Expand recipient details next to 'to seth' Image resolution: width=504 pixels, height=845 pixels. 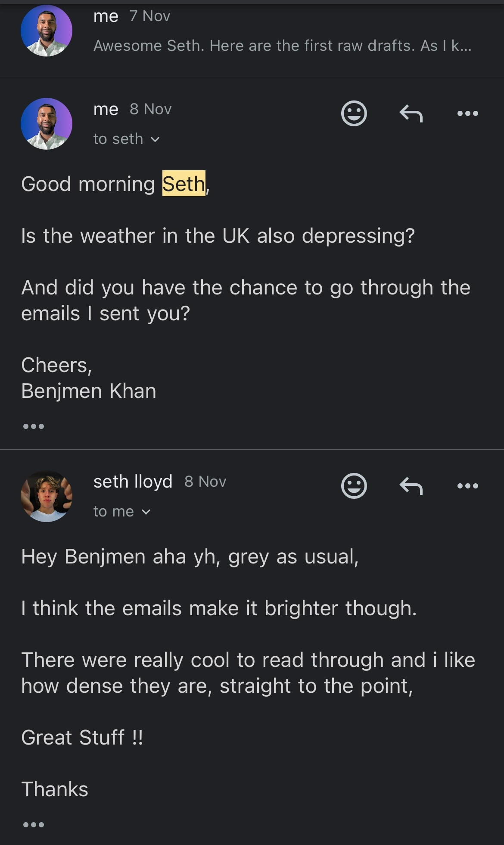point(155,139)
